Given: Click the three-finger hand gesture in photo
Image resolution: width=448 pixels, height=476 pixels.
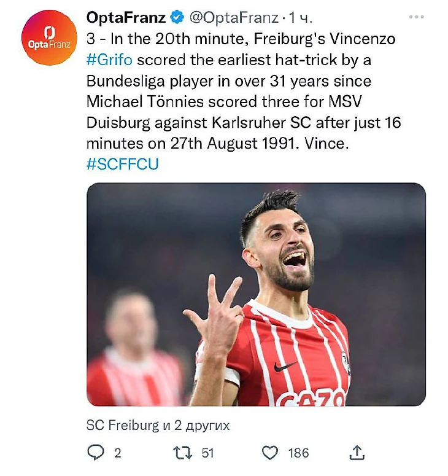Looking at the screenshot, I should (x=215, y=313).
